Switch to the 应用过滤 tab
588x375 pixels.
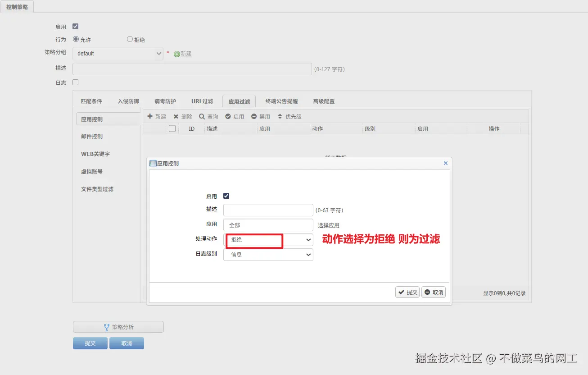[x=239, y=101]
